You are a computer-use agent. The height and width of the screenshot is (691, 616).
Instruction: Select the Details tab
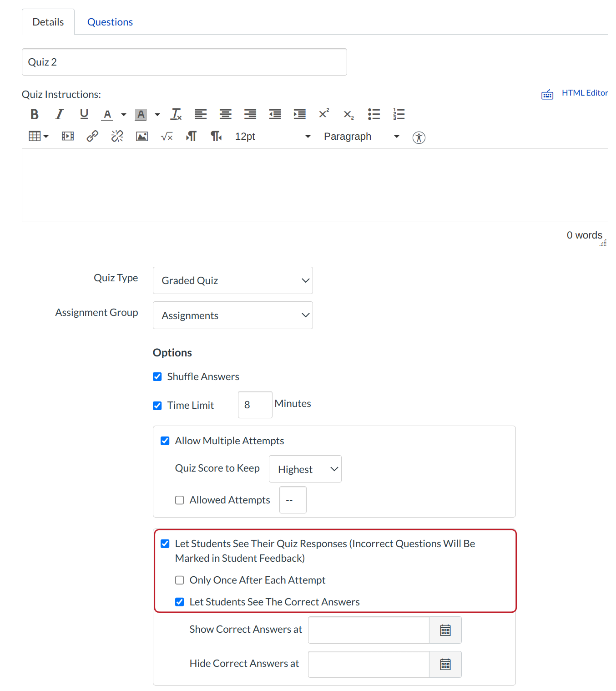click(48, 21)
